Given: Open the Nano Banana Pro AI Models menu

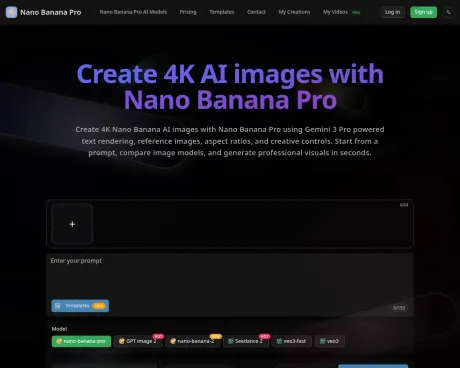Looking at the screenshot, I should (133, 12).
